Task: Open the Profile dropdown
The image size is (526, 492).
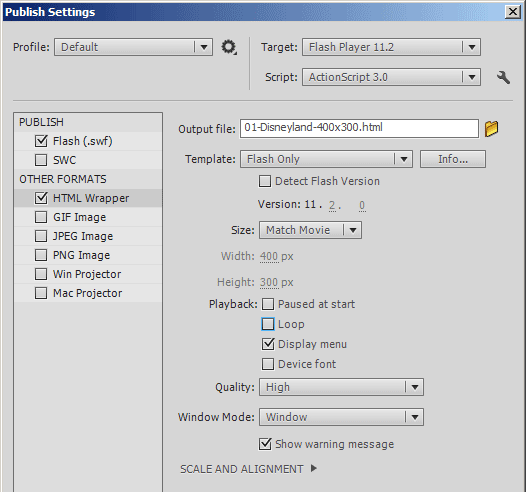Action: (x=133, y=47)
